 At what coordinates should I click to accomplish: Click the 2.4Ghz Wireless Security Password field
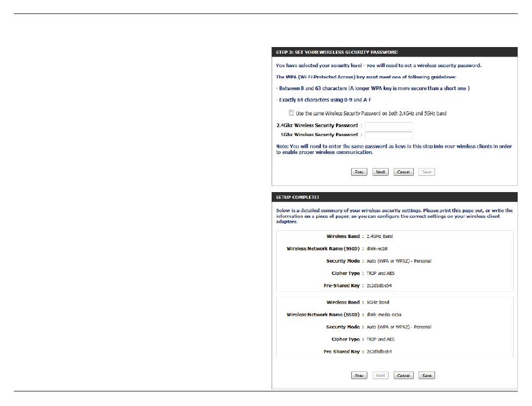point(389,126)
